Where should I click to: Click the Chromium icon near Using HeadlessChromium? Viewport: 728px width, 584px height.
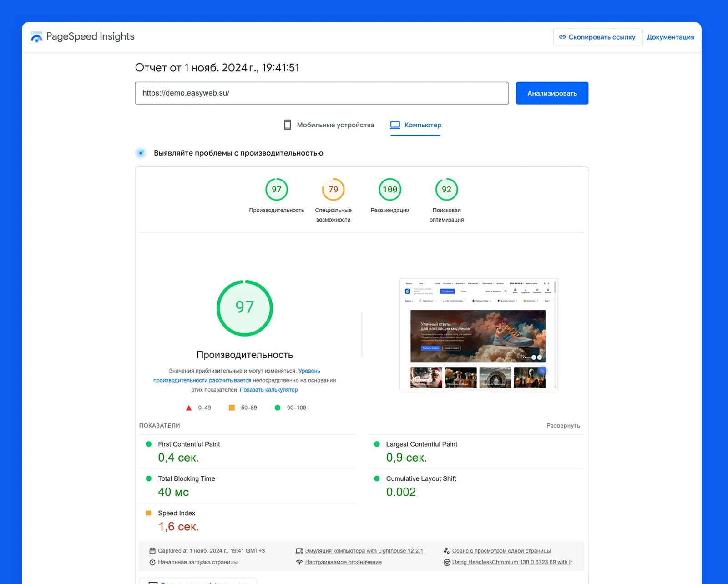click(x=447, y=562)
